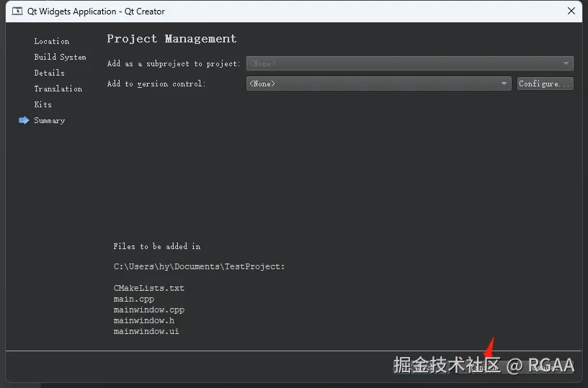
Task: Click the Qt Creator icon in title bar
Action: (x=17, y=12)
